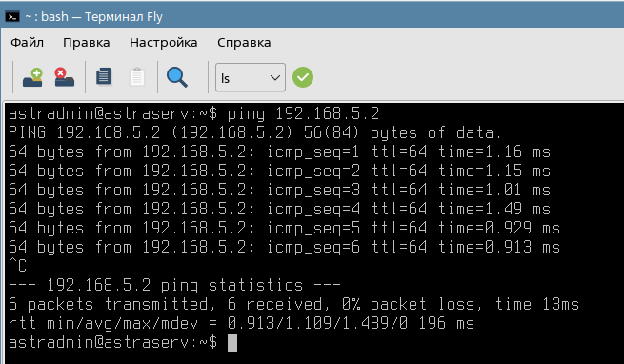The width and height of the screenshot is (624, 364).
Task: Run the command with the green checkmark
Action: click(303, 77)
